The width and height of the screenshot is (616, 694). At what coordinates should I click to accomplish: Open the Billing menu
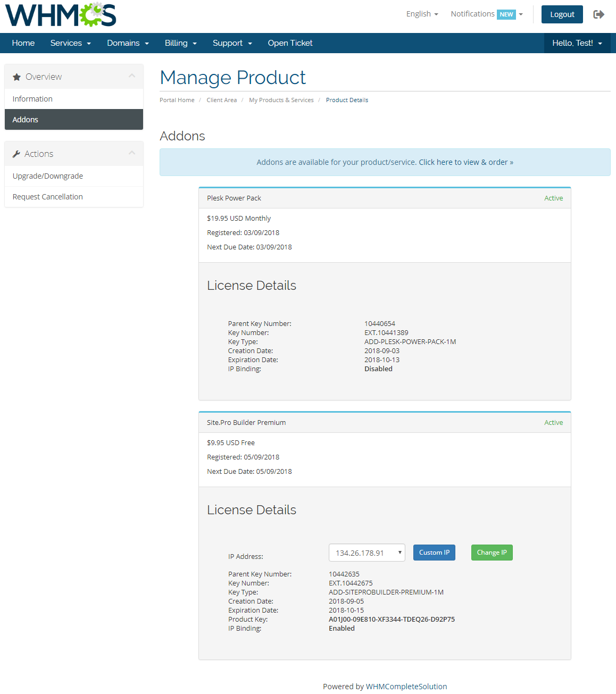pyautogui.click(x=180, y=43)
